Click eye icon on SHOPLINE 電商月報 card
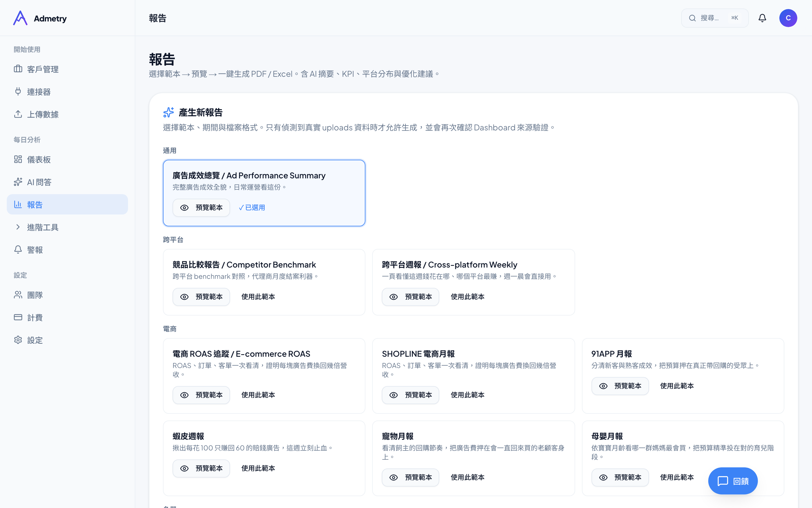This screenshot has width=812, height=508. [x=394, y=395]
